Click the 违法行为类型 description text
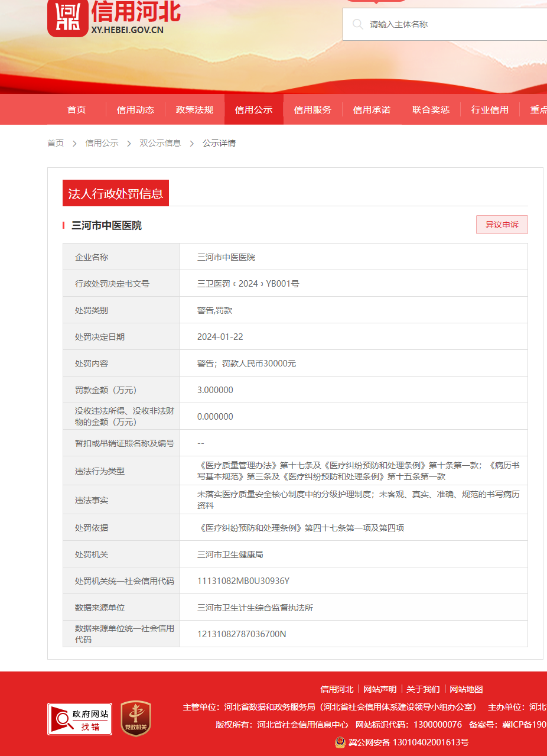This screenshot has width=547, height=756. point(359,471)
